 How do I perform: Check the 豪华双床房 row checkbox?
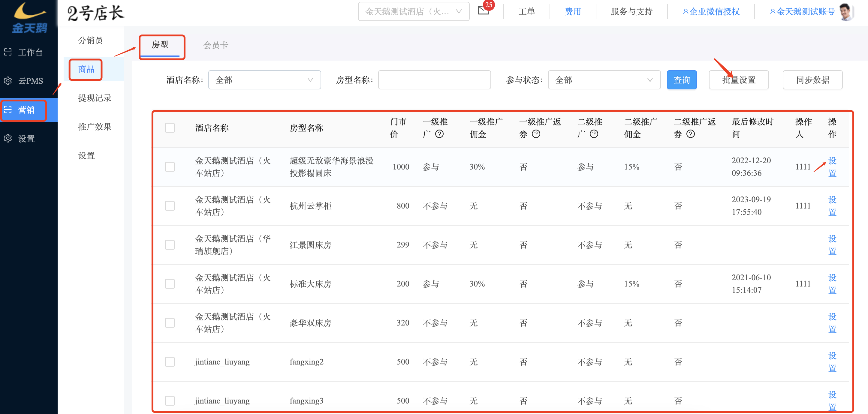point(170,323)
